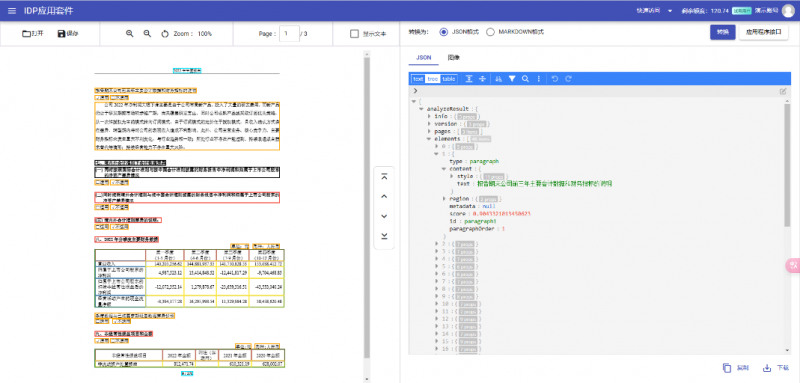Click the save floppy disk icon
Screen dimensions: 800x383
point(61,34)
